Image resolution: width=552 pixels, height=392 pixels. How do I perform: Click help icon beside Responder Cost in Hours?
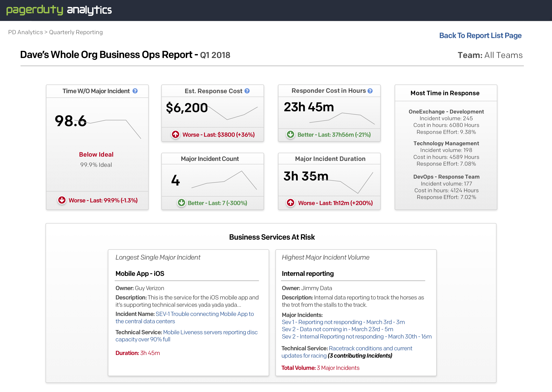tap(370, 91)
